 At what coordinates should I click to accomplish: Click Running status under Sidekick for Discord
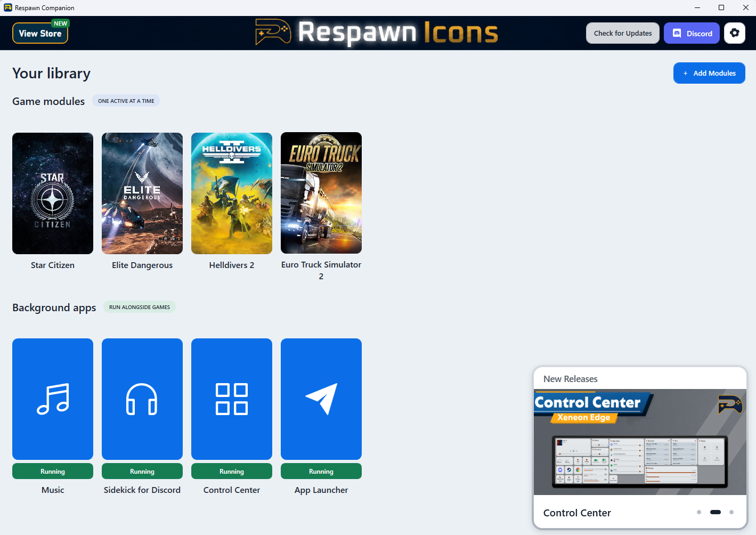[142, 472]
